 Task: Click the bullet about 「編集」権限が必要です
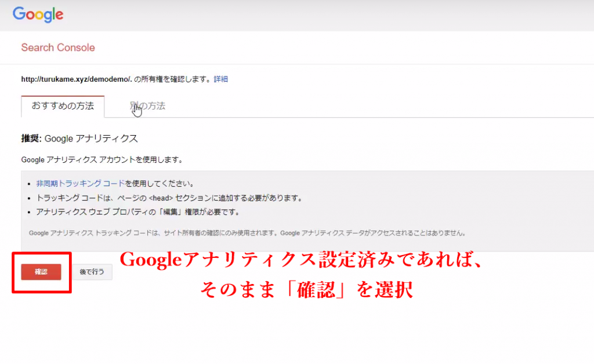point(138,212)
